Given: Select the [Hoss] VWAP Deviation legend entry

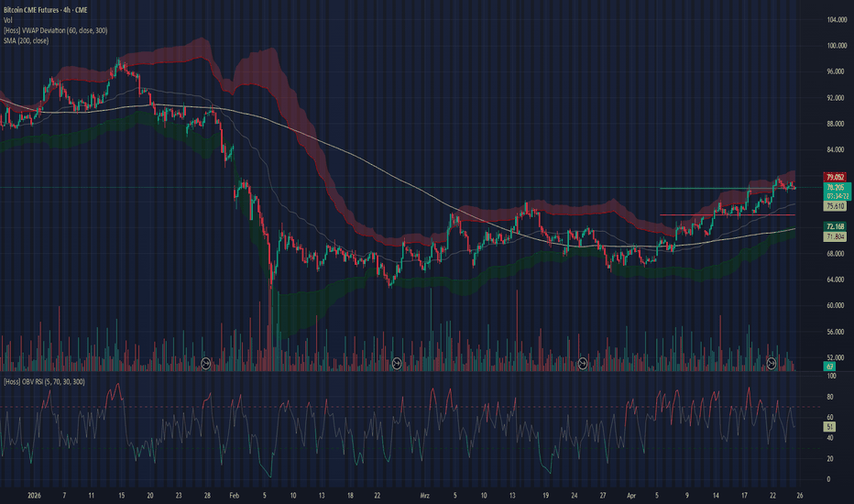Looking at the screenshot, I should 56,30.
